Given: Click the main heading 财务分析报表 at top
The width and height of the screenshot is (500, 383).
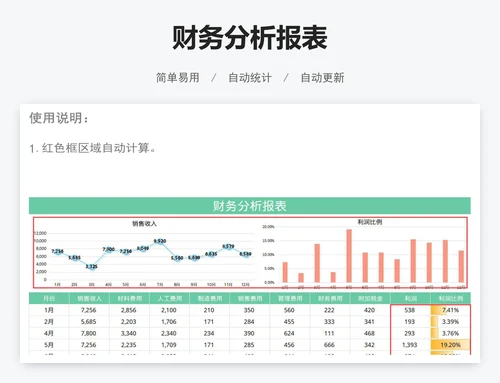Looking at the screenshot, I should [x=250, y=37].
